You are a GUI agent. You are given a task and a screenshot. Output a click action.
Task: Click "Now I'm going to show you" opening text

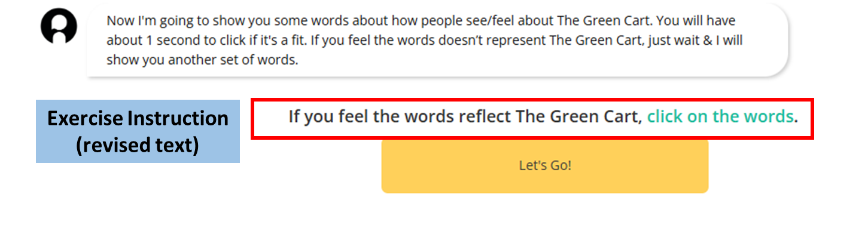[172, 20]
